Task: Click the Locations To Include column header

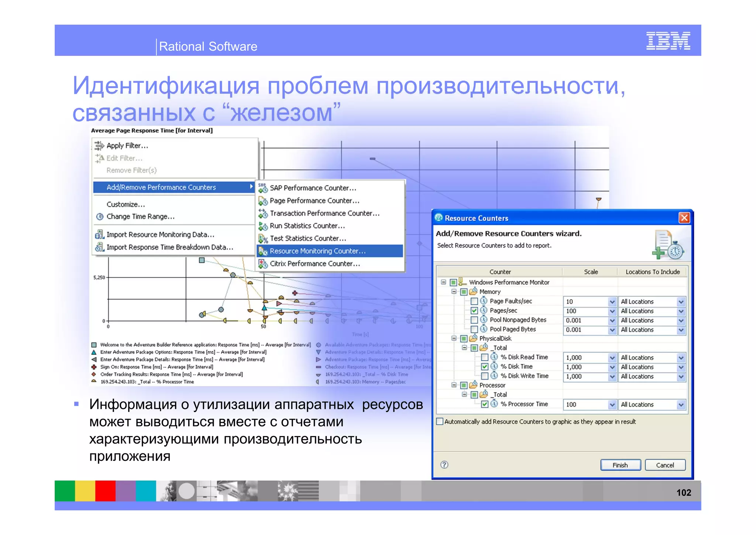Action: click(x=652, y=272)
